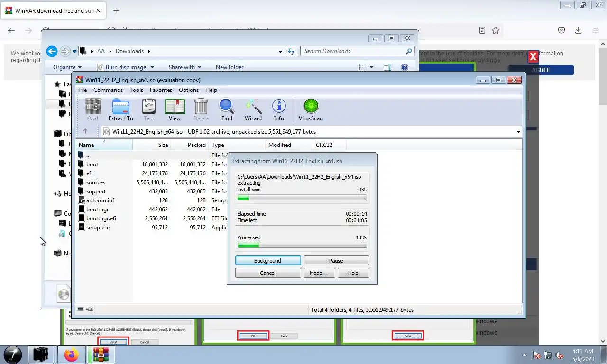Select the sources folder icon
This screenshot has width=607, height=364.
81,182
